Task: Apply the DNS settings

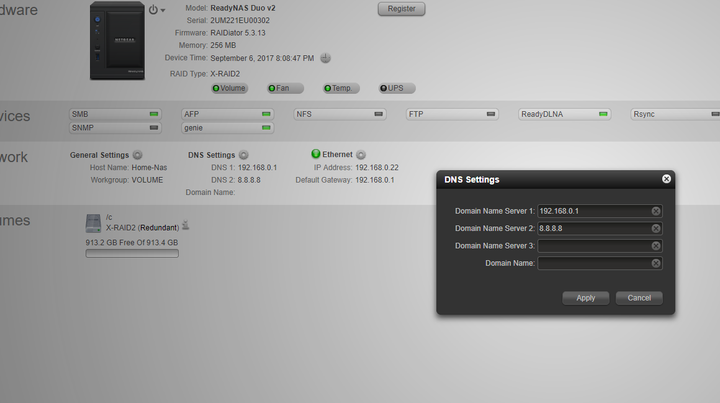Action: (585, 298)
